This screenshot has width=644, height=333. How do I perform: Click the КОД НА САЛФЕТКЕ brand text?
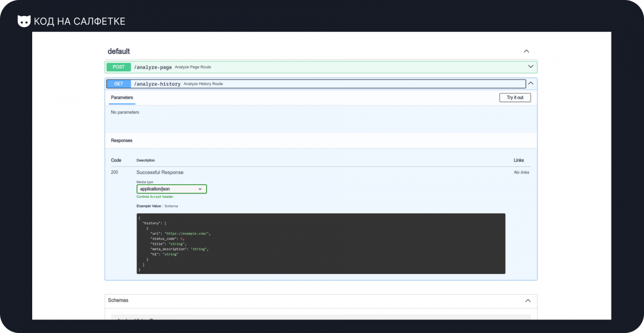tap(79, 21)
